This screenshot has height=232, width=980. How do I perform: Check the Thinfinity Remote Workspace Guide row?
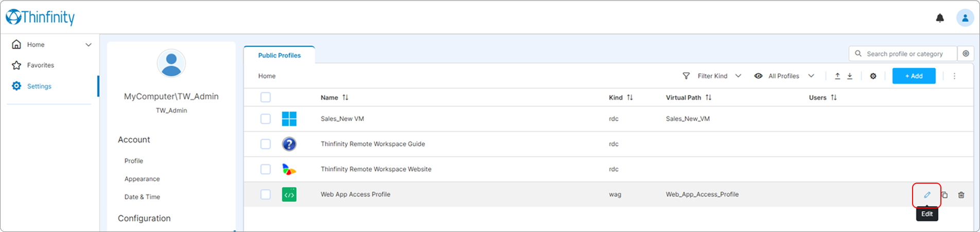(x=266, y=144)
